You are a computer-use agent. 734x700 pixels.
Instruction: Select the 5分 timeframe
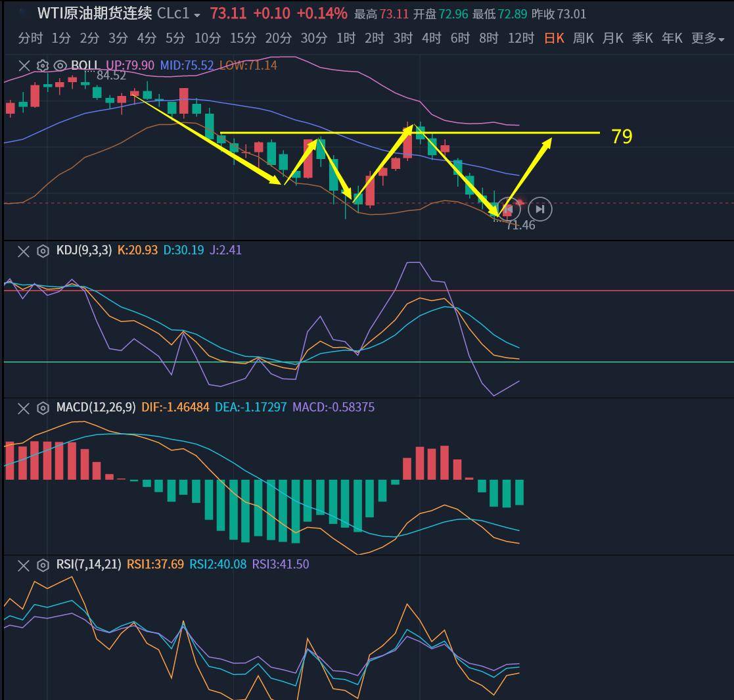tap(175, 38)
